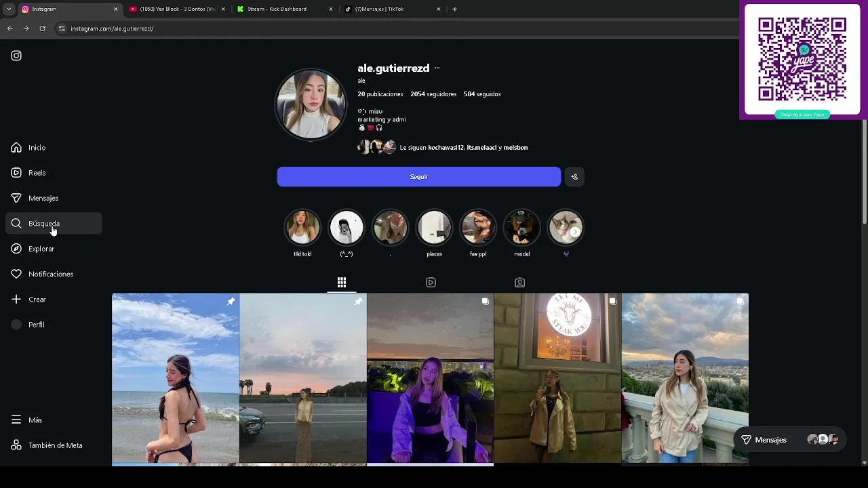Click the blue Seguir button
Screen dimensions: 868x488
click(419, 177)
